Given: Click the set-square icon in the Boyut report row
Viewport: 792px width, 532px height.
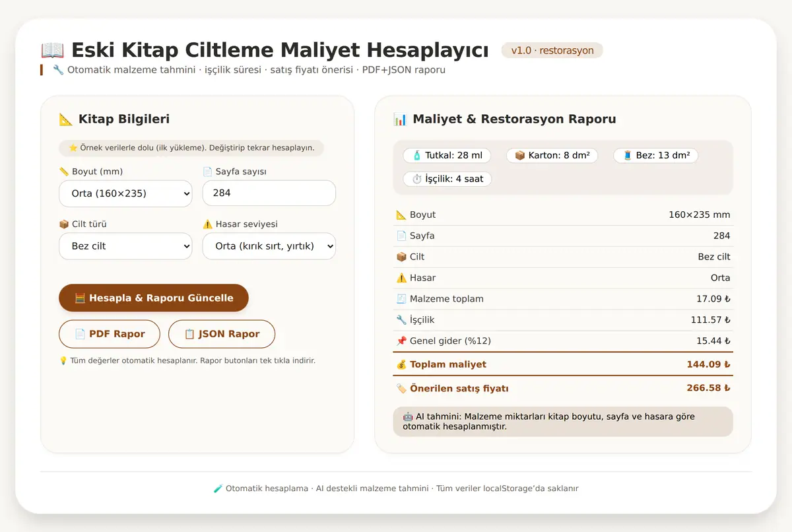Looking at the screenshot, I should coord(401,215).
